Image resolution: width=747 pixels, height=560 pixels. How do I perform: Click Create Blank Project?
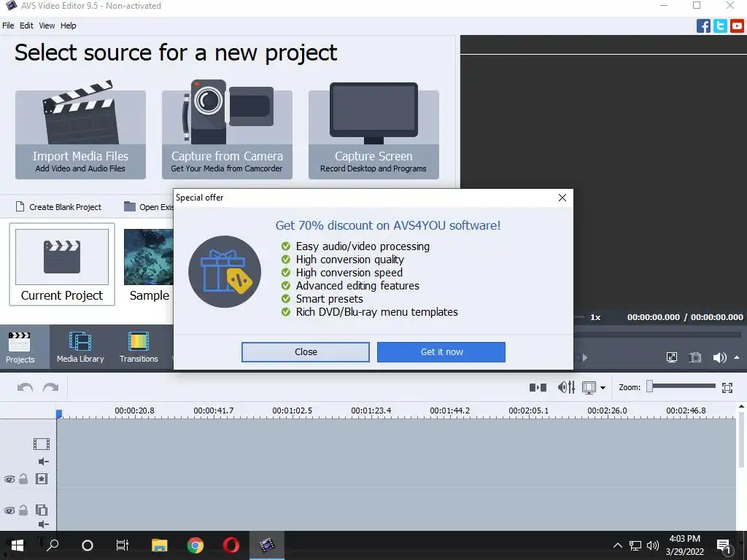(58, 207)
